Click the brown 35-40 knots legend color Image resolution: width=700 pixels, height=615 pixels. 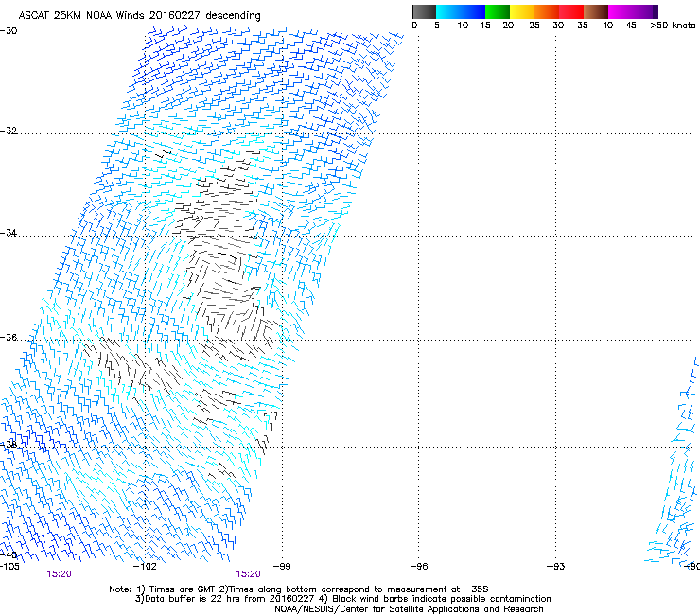596,11
